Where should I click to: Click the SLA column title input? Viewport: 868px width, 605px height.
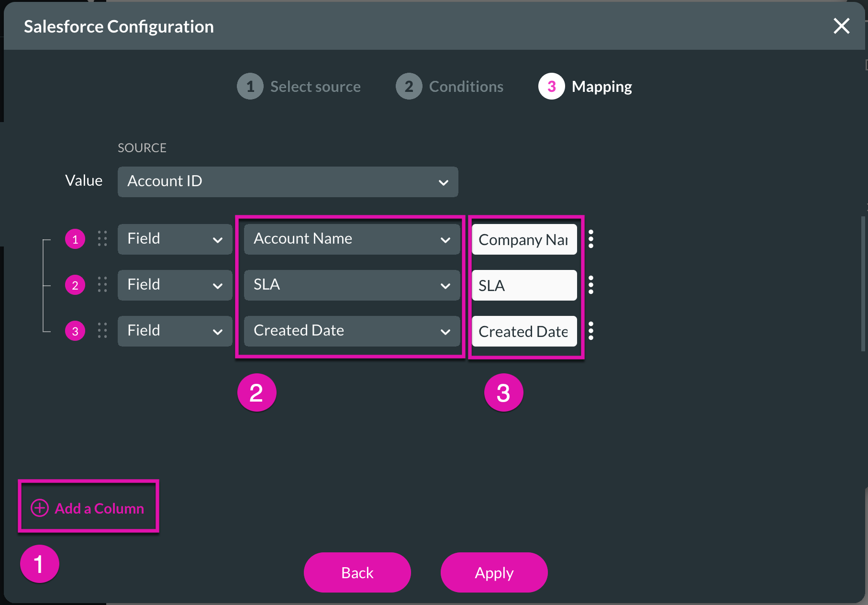tap(524, 285)
